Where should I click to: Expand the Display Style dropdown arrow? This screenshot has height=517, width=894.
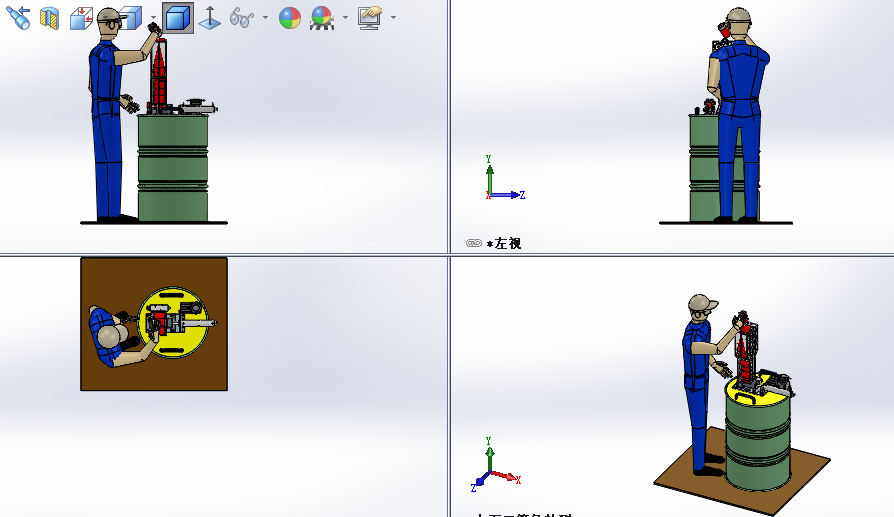(x=153, y=18)
